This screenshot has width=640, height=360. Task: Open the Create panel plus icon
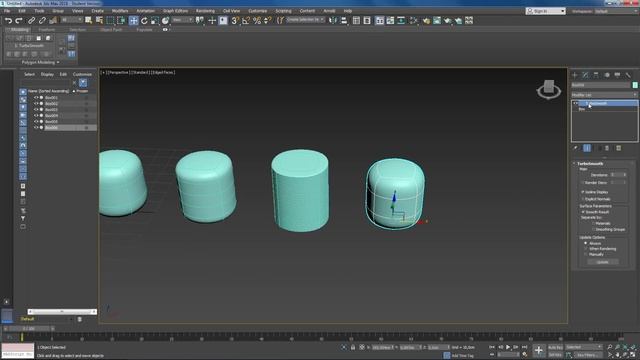(575, 75)
